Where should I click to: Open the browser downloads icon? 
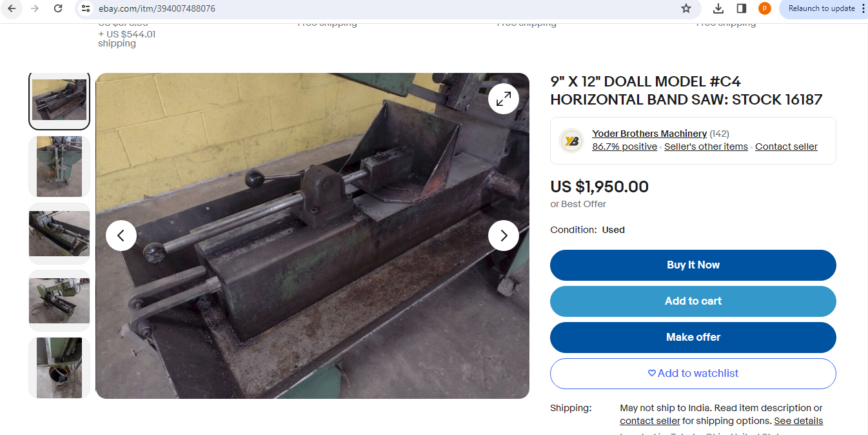[718, 8]
